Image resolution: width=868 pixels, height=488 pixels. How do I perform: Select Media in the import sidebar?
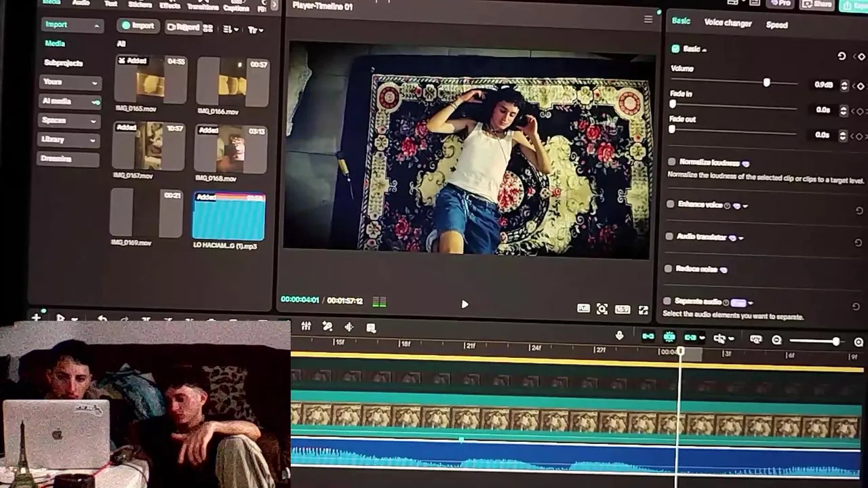click(55, 43)
